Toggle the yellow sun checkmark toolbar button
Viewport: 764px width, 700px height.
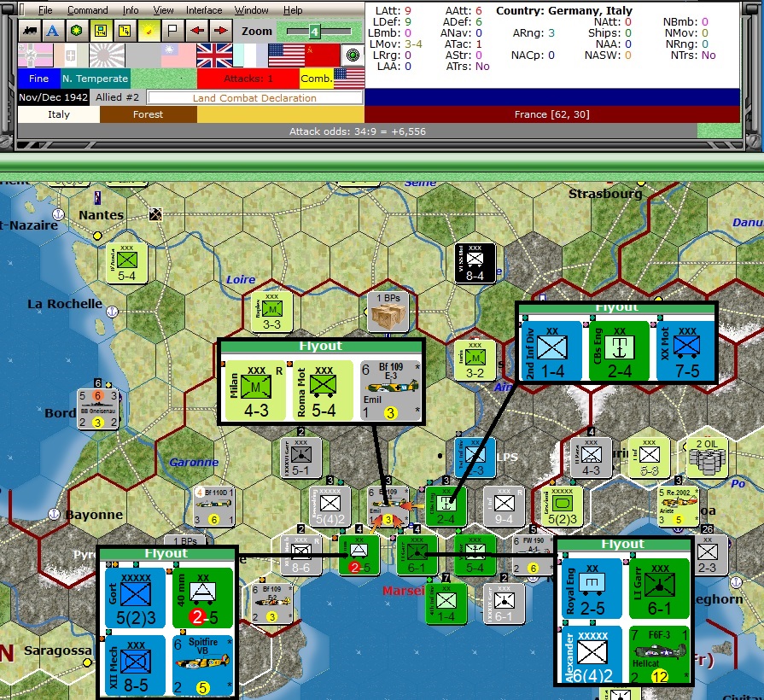149,31
